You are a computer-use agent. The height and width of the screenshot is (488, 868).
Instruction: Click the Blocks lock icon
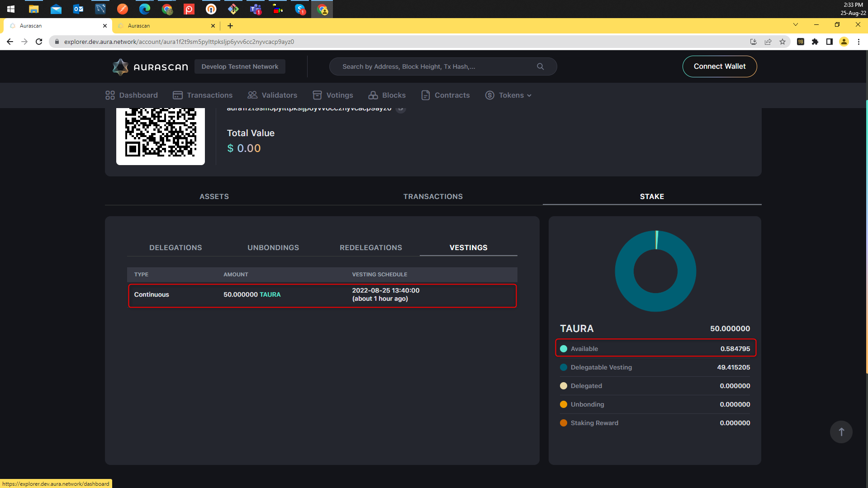pos(373,95)
